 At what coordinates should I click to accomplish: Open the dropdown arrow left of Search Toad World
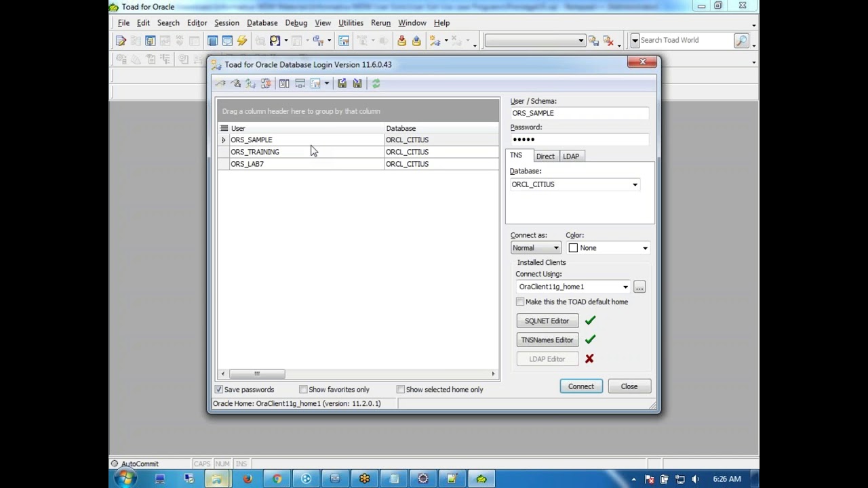click(x=635, y=41)
